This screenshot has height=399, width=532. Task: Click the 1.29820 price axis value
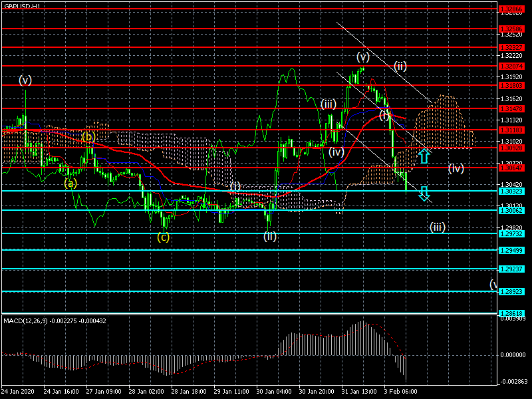511,227
